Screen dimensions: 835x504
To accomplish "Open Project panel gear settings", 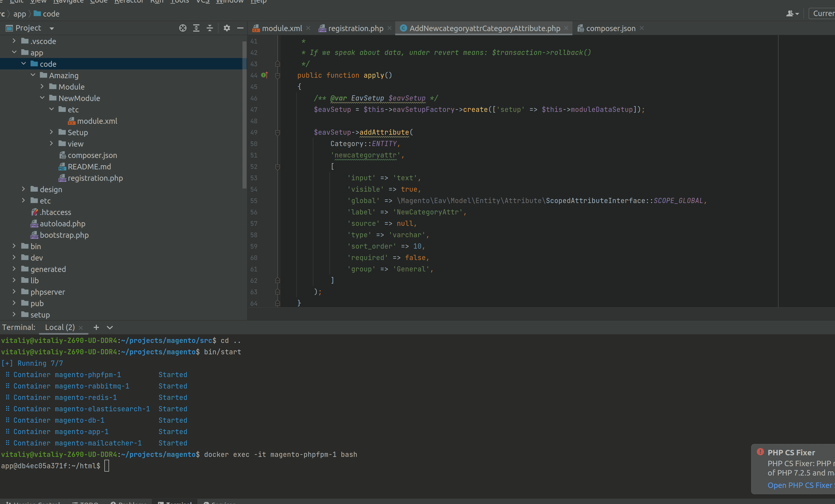I will pyautogui.click(x=227, y=28).
